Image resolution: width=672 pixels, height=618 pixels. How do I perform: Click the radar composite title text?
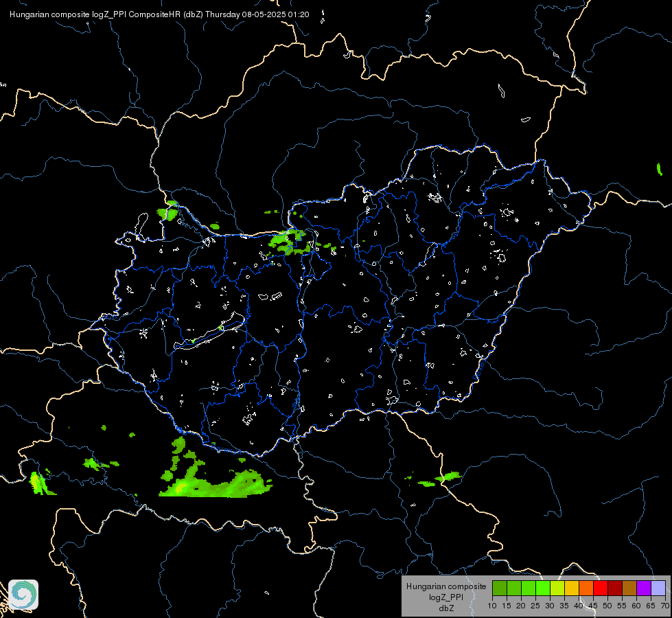click(x=159, y=14)
